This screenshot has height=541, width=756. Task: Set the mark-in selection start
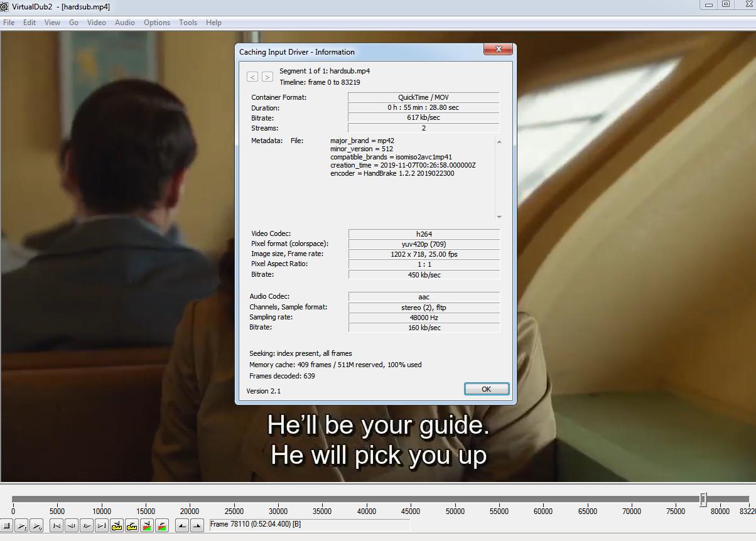coord(182,525)
